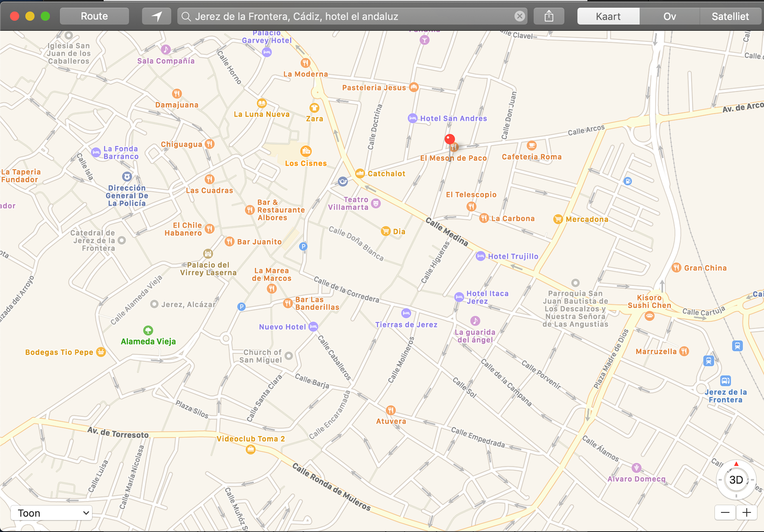Open the share icon in the toolbar

549,16
